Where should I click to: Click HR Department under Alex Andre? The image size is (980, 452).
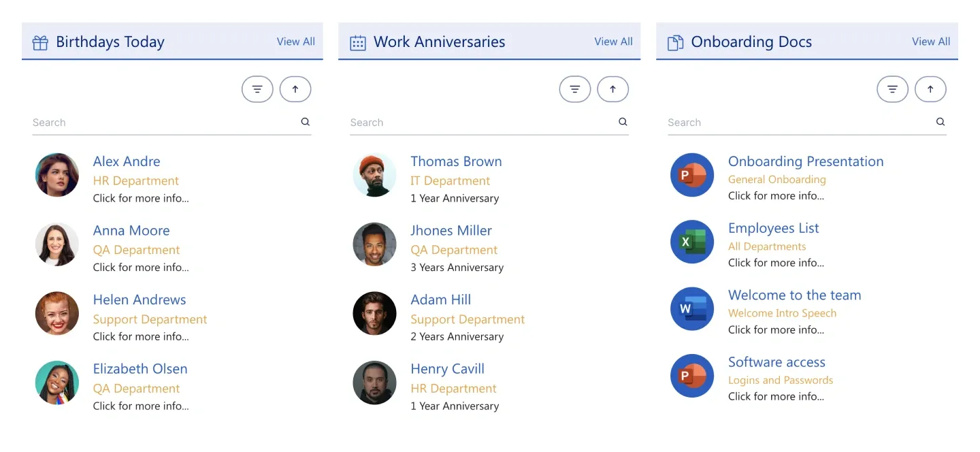tap(136, 181)
